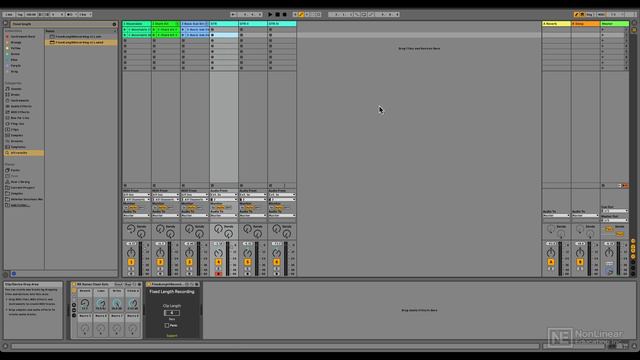Viewport: 640px width, 360px height.
Task: Select the B Delay return track header
Action: tap(585, 24)
